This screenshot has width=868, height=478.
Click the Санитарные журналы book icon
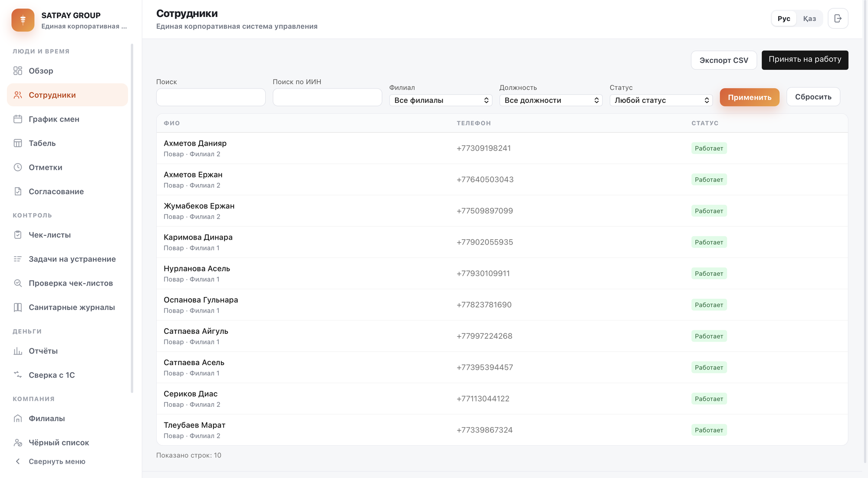18,307
